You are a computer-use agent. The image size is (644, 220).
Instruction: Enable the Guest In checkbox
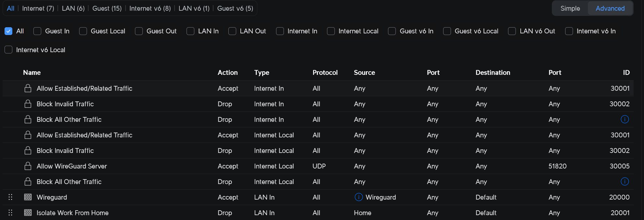37,31
